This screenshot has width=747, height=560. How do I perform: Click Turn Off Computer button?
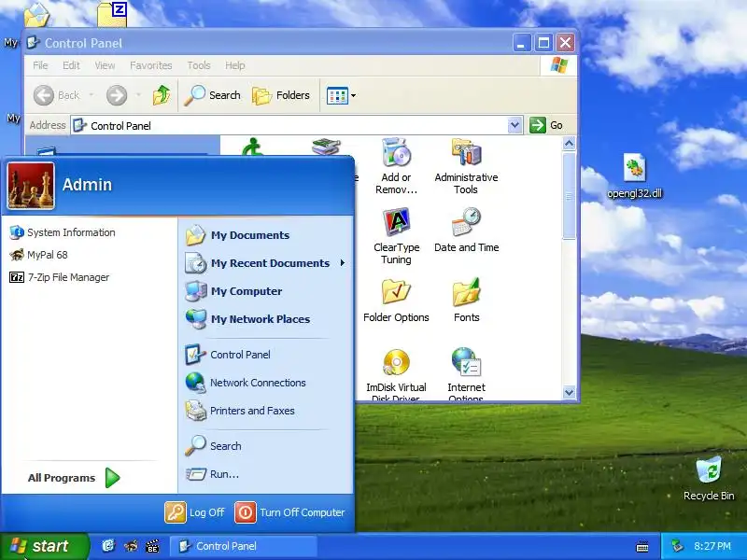pos(290,512)
